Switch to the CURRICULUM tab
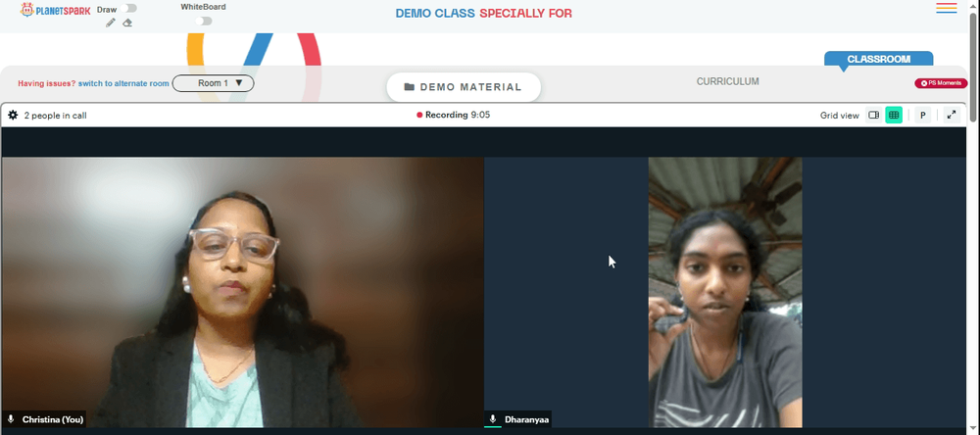 [x=727, y=82]
